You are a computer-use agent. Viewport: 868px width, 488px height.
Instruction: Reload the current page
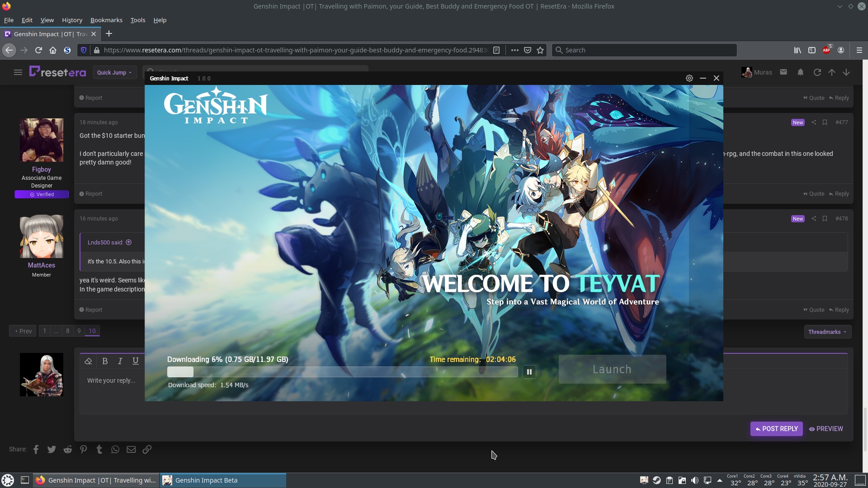(x=38, y=50)
